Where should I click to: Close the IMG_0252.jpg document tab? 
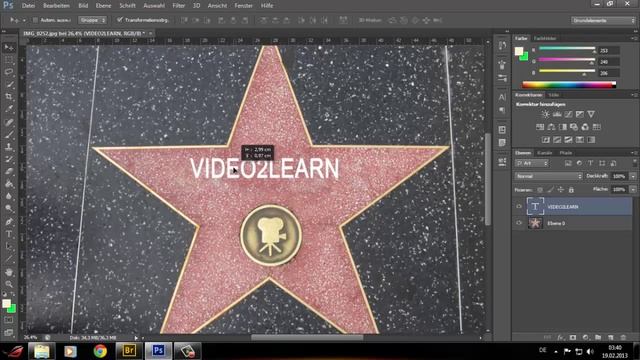coord(151,33)
